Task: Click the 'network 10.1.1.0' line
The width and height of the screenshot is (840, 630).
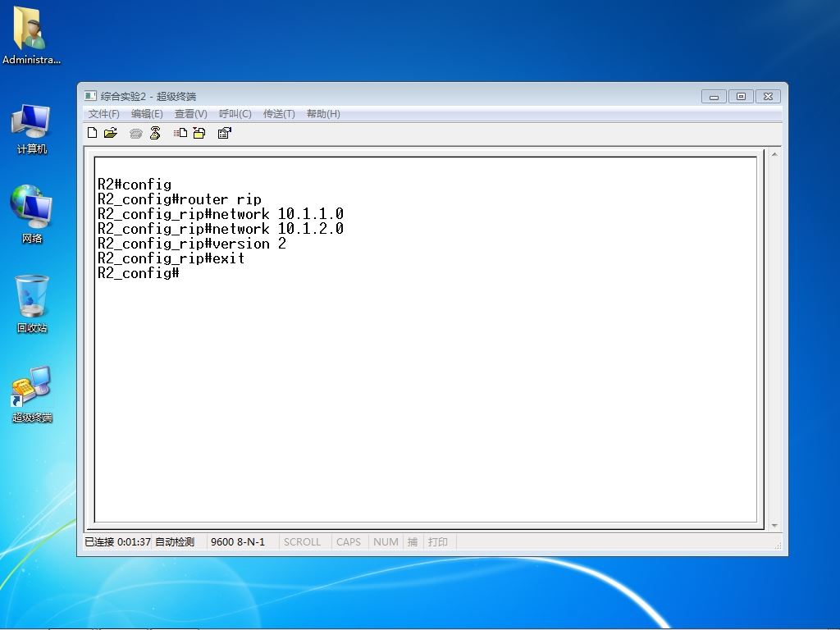Action: (220, 214)
